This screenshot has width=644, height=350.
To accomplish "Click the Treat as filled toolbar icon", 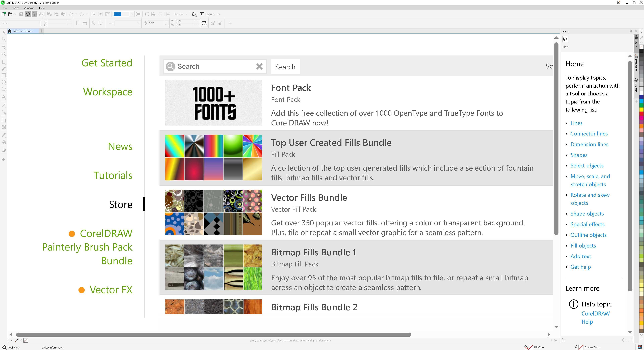I will pyautogui.click(x=204, y=23).
